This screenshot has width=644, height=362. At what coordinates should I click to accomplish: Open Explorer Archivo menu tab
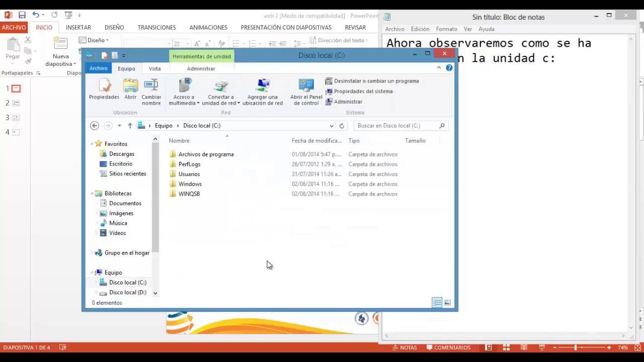(99, 68)
